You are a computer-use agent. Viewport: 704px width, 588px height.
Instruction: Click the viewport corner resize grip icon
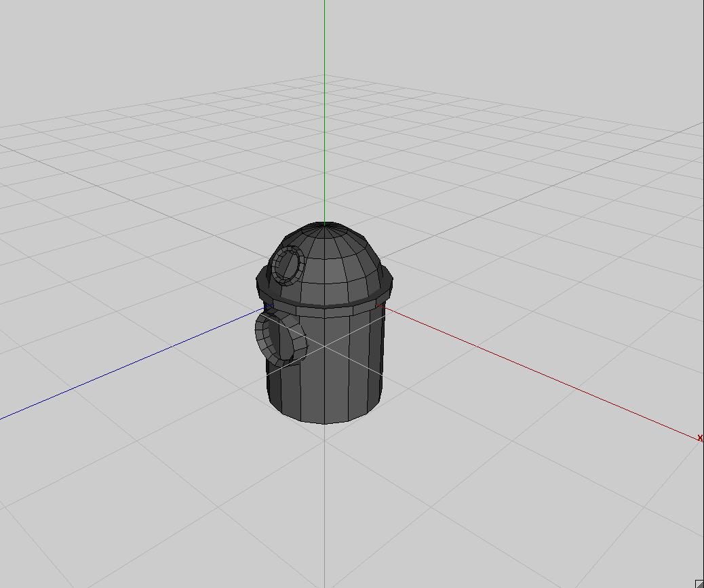click(700, 584)
